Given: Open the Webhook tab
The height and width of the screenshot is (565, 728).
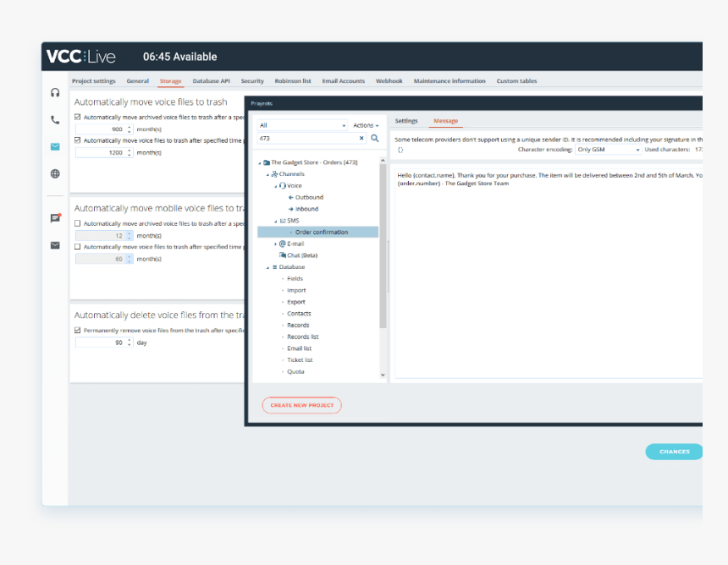Looking at the screenshot, I should pos(389,80).
